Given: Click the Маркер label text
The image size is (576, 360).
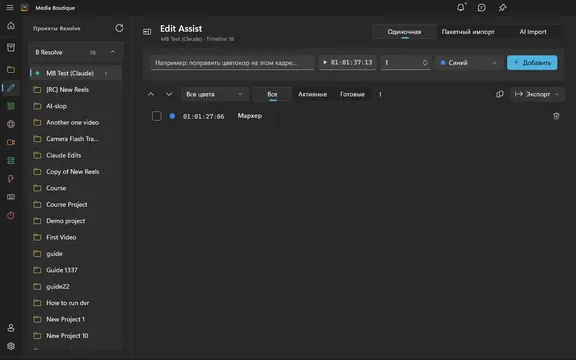Looking at the screenshot, I should tap(250, 116).
